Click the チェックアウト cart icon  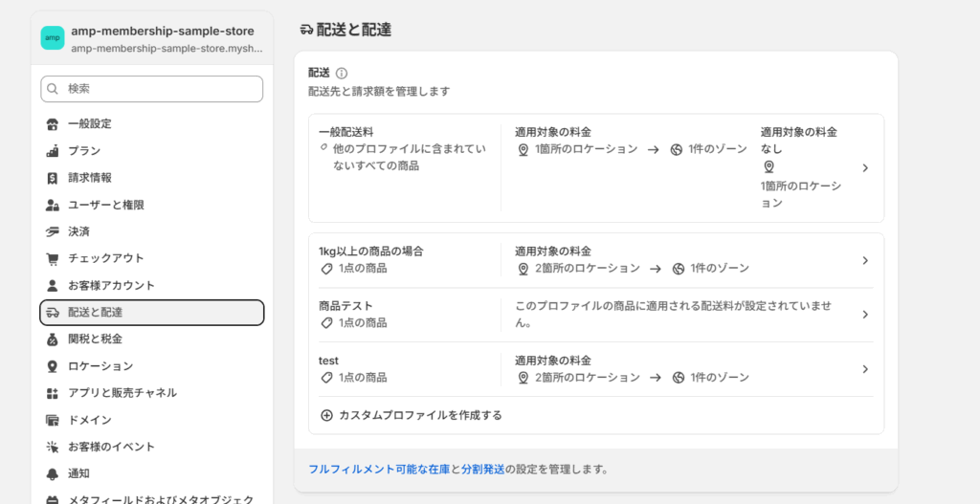pos(53,258)
